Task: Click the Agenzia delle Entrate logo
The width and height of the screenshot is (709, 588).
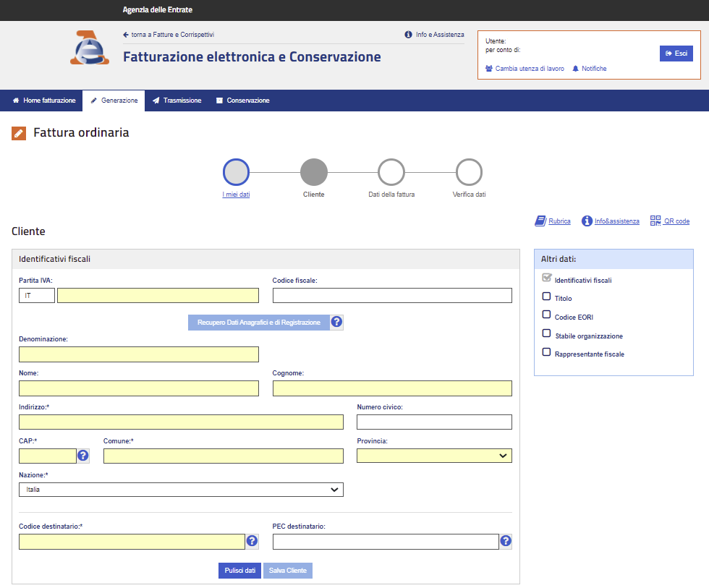Action: pyautogui.click(x=90, y=48)
